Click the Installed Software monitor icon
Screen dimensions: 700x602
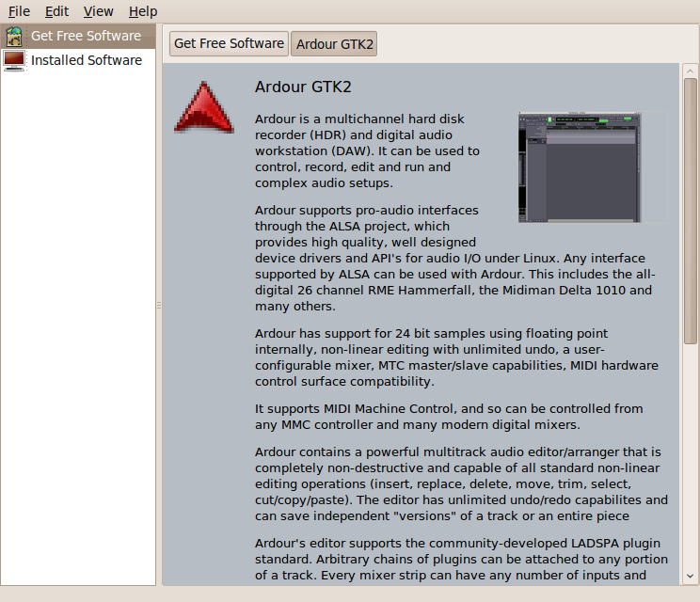(x=14, y=61)
